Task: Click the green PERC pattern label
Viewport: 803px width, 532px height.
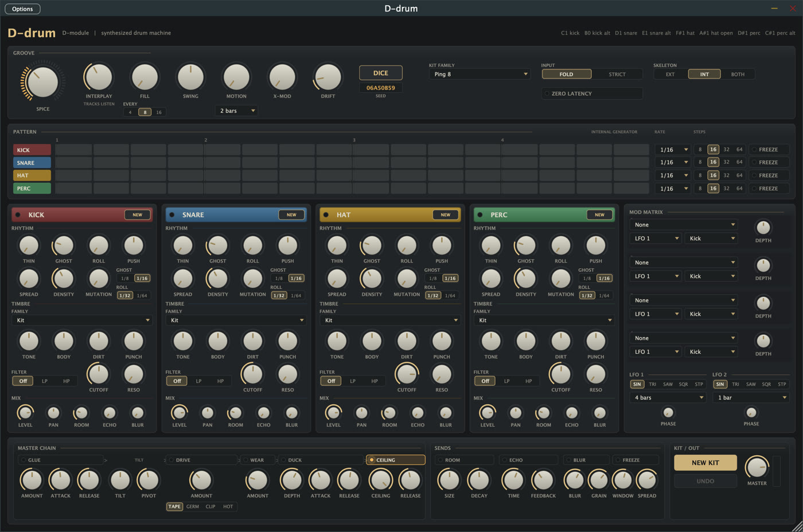Action: tap(32, 189)
